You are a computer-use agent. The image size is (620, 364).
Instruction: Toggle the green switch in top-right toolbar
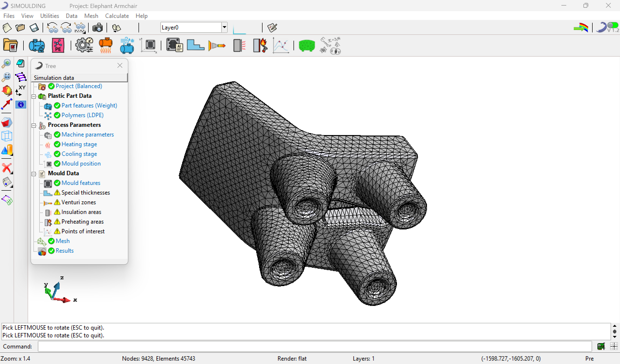click(x=613, y=26)
